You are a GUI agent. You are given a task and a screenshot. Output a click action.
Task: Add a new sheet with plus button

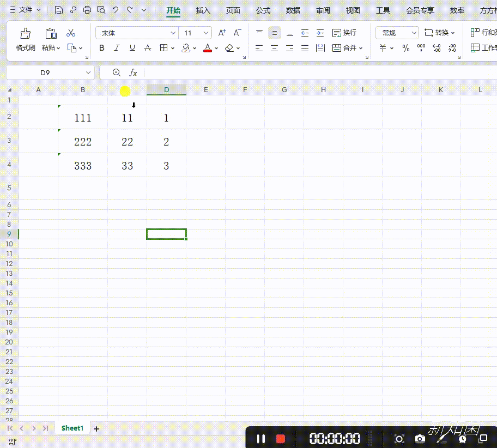click(x=96, y=429)
